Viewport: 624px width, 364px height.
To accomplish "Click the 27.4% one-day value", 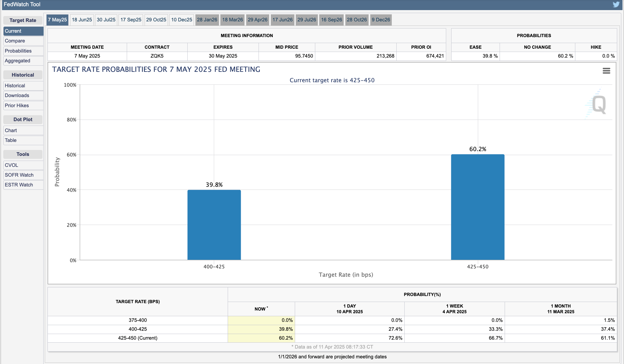I will 395,329.
